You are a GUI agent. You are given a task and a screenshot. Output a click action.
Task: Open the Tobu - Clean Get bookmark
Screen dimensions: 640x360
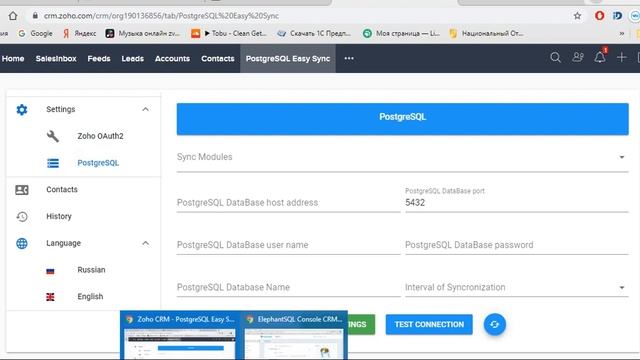click(x=229, y=33)
